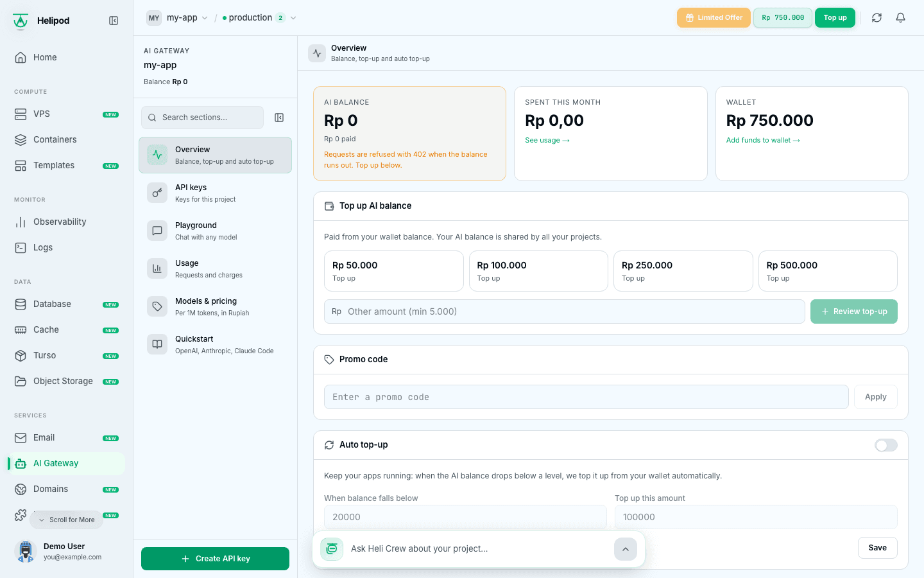Click the promo code input field

pyautogui.click(x=586, y=397)
